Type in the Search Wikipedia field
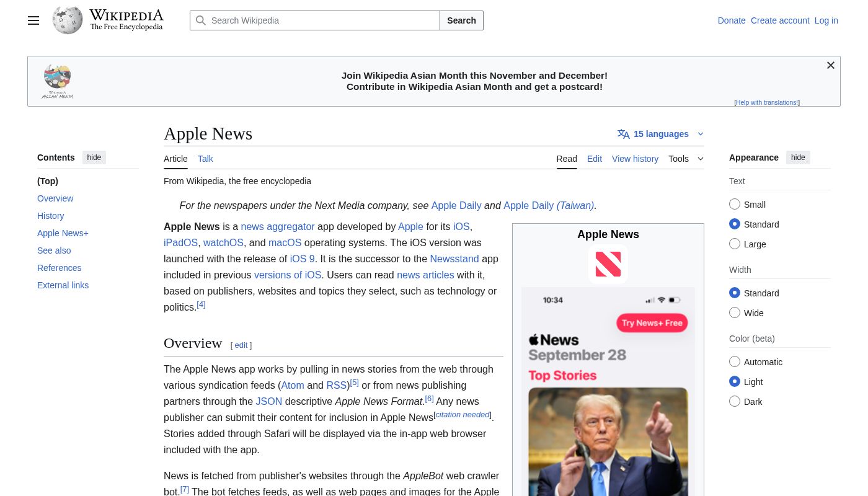The height and width of the screenshot is (496, 868). click(322, 20)
